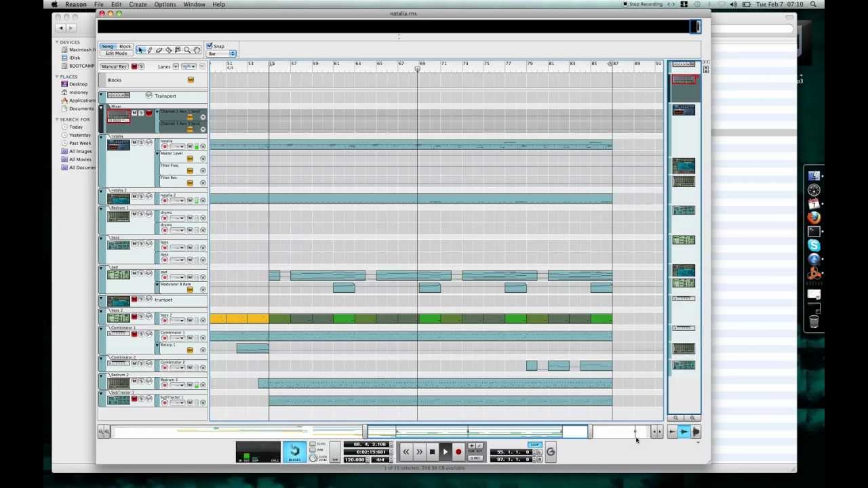Open Skype from the Dock

point(814,245)
